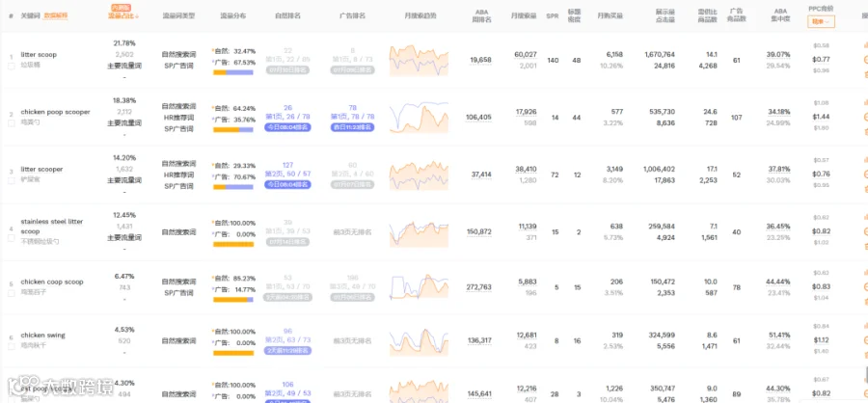Open the chicken swing keyword link
This screenshot has width=868, height=403.
pos(42,336)
